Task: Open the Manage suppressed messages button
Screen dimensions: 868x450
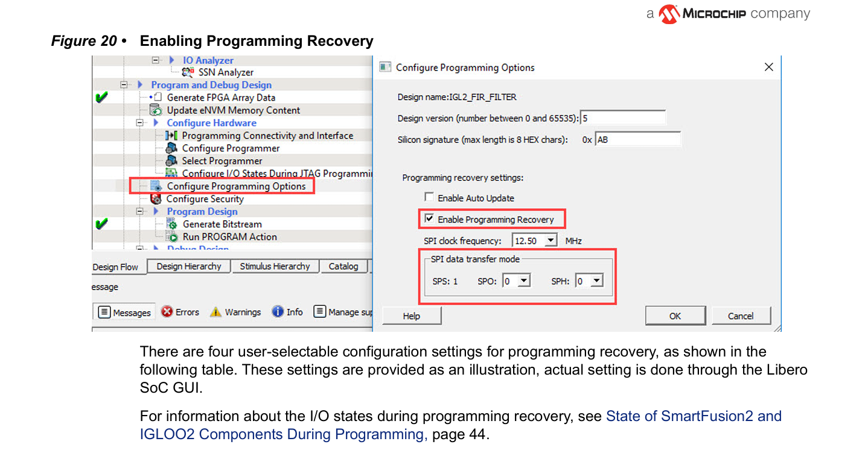Action: pos(343,312)
